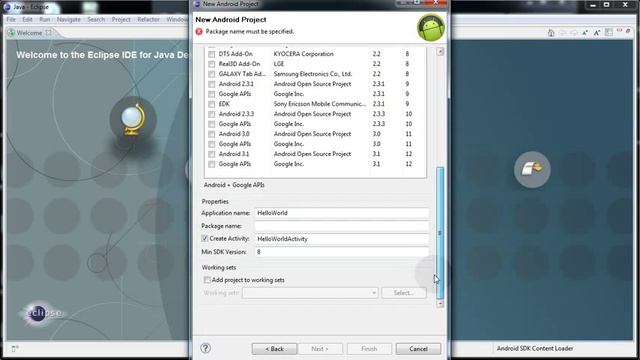The width and height of the screenshot is (640, 360).
Task: Click the status bar icon at Eclipse bottom-left
Action: pos(15,349)
